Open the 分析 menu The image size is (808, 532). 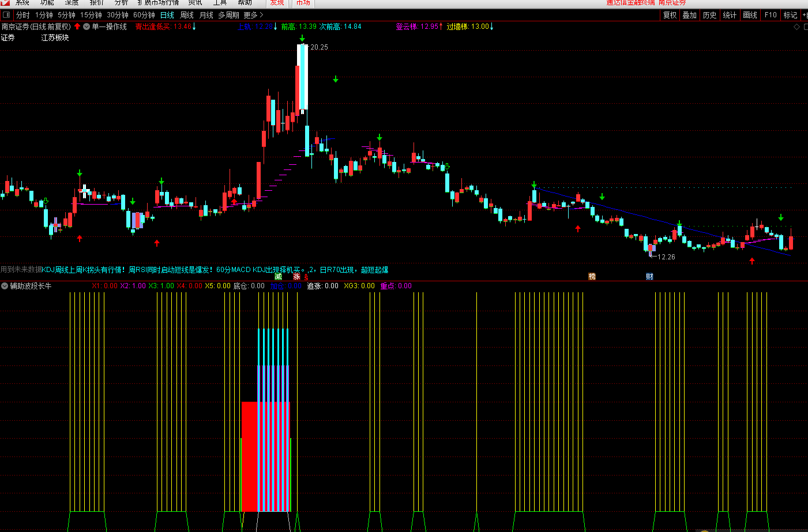pos(121,3)
